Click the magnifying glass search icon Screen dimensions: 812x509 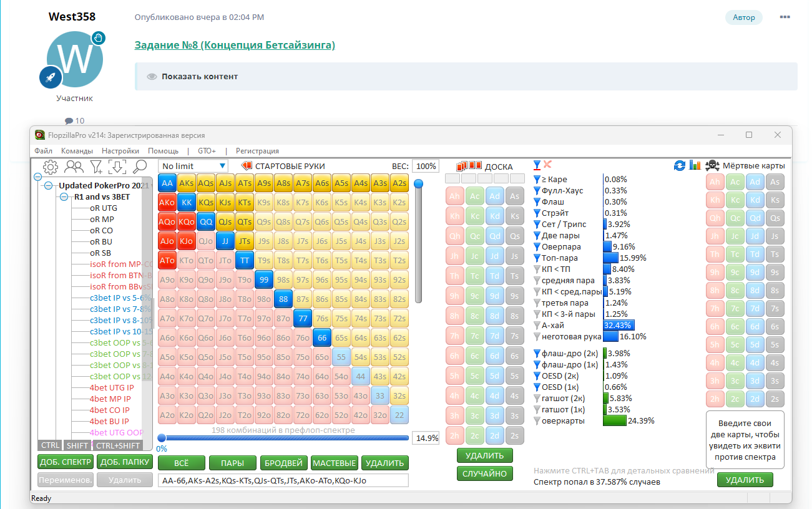coord(140,167)
